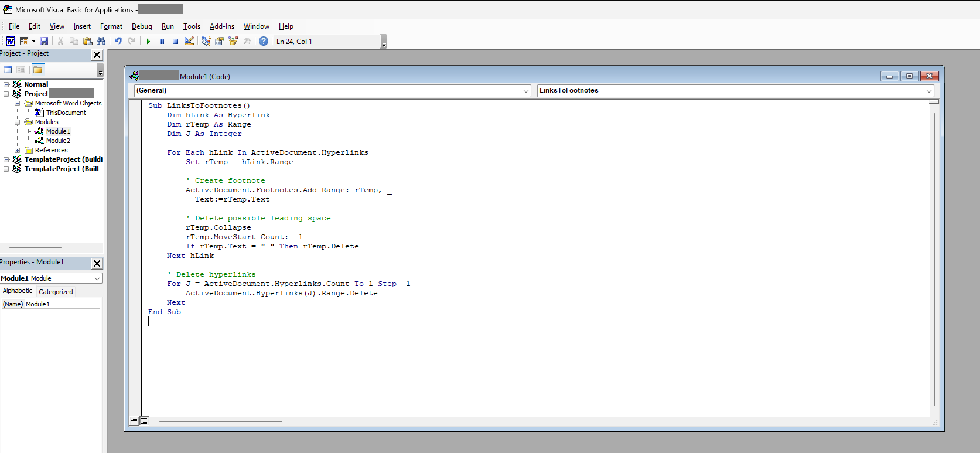Save the project with the disk icon

pos(44,41)
